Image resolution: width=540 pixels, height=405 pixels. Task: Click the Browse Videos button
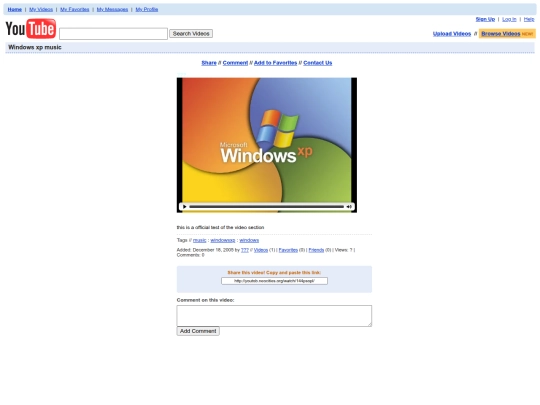(507, 33)
